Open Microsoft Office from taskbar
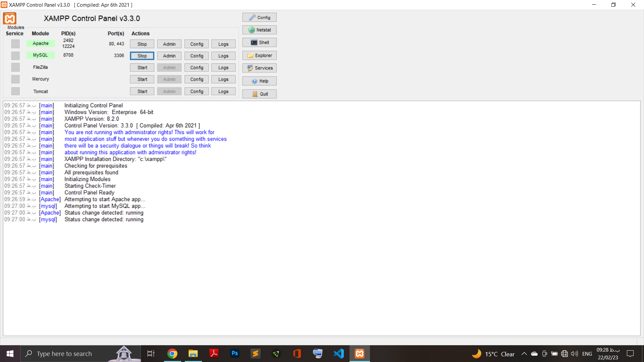The width and height of the screenshot is (644, 362). pyautogui.click(x=297, y=354)
